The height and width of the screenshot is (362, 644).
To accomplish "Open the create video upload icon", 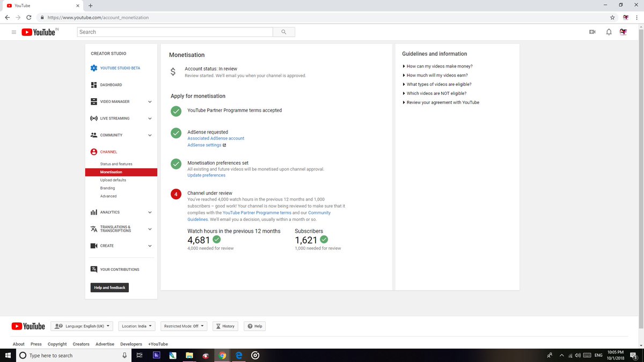I will 592,32.
